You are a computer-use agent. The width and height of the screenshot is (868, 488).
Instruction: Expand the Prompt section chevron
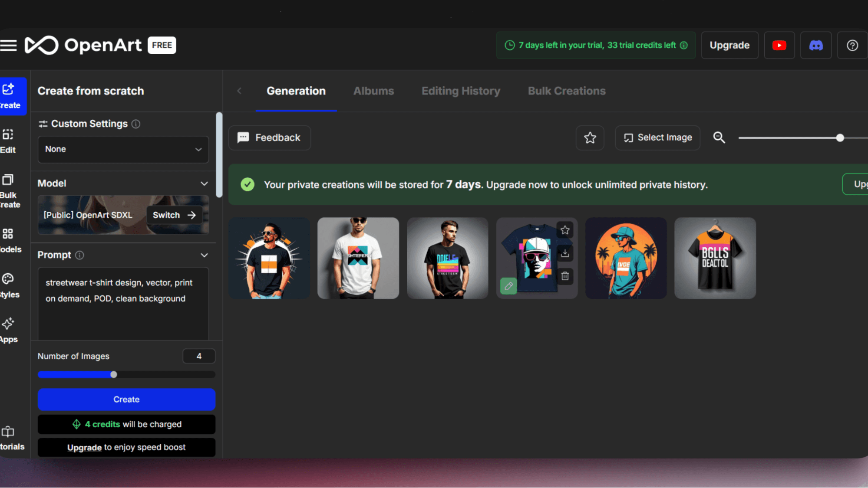[x=205, y=255]
